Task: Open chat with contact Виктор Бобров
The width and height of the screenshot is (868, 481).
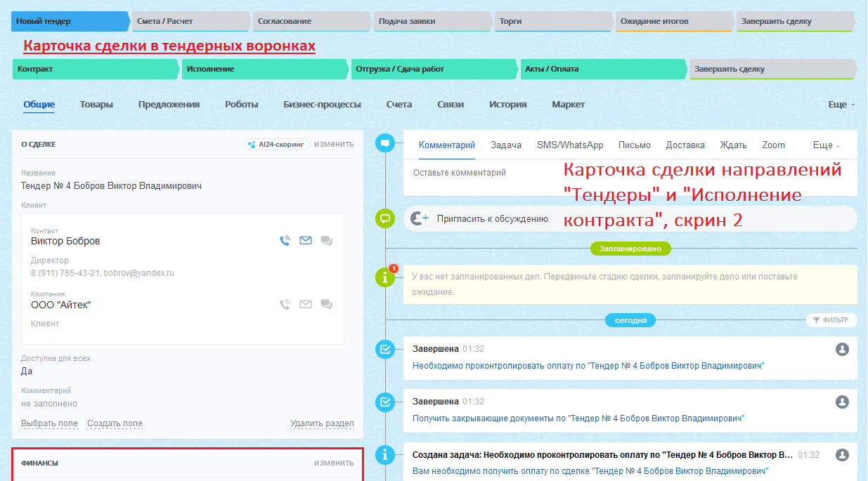Action: pyautogui.click(x=326, y=241)
